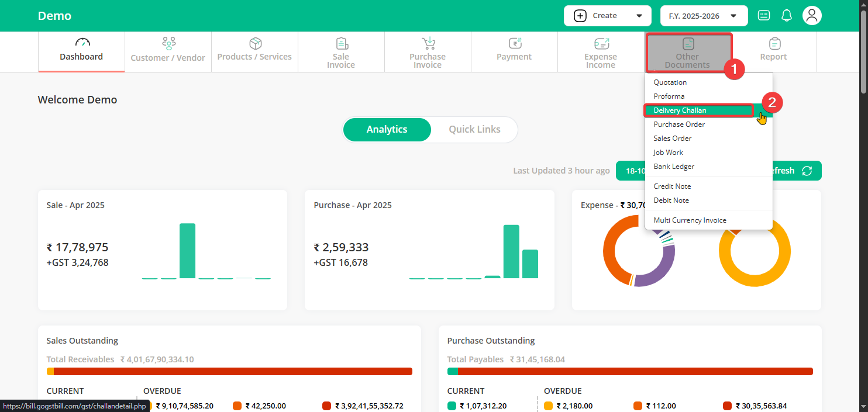The width and height of the screenshot is (868, 412).
Task: Click the +GST 3,24,768 text
Action: pyautogui.click(x=77, y=262)
